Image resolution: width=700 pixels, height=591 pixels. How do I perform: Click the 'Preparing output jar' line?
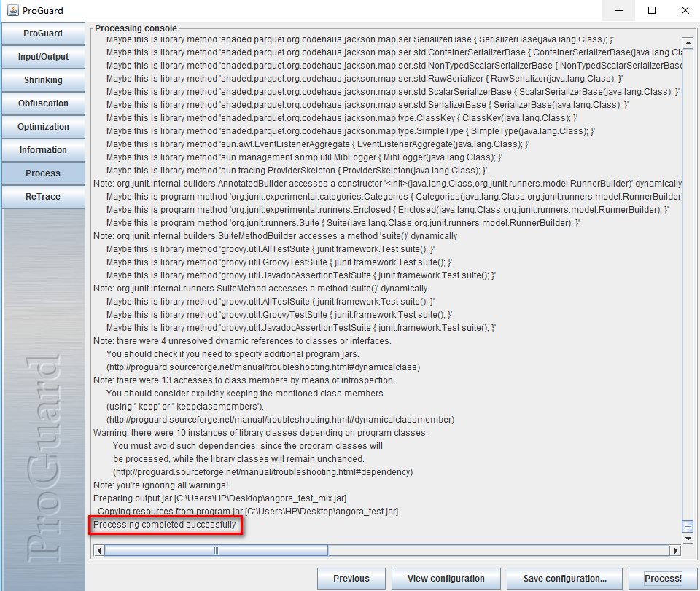click(219, 498)
